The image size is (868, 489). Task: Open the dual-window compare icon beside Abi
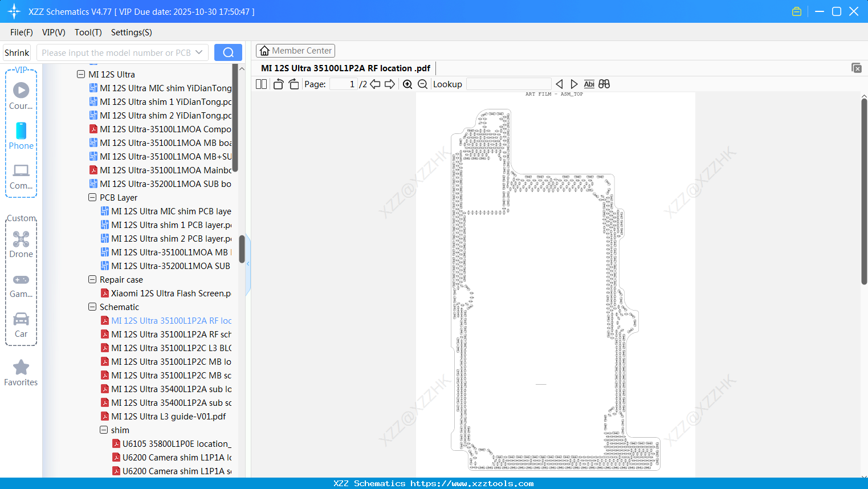(604, 84)
